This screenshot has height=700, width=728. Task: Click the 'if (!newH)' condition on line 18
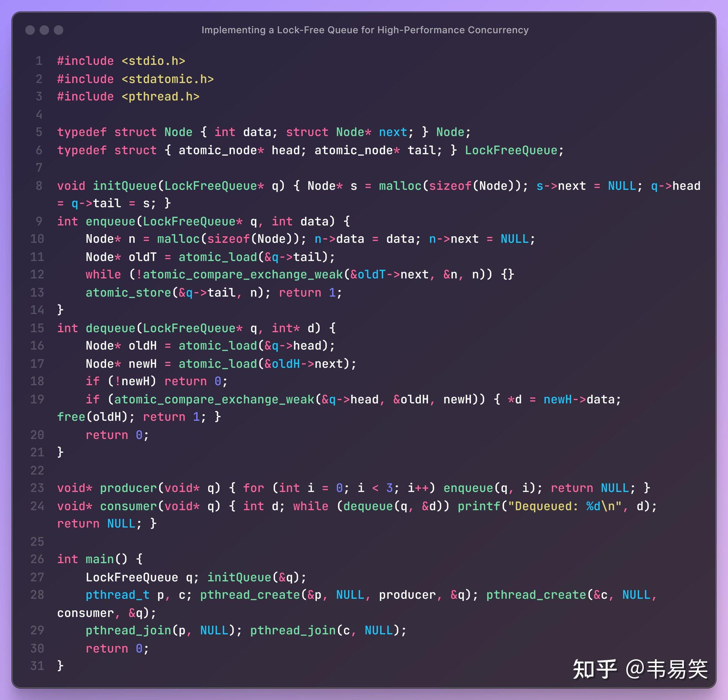point(121,381)
